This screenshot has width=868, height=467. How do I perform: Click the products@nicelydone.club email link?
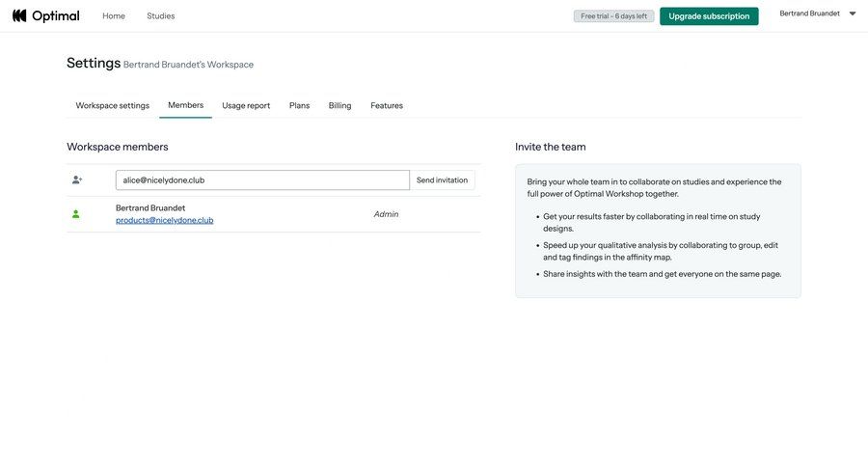[164, 220]
